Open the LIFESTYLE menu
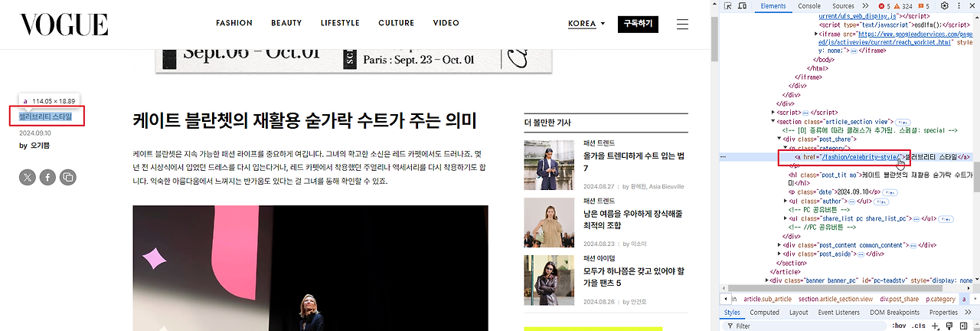The width and height of the screenshot is (980, 331). pyautogui.click(x=340, y=23)
